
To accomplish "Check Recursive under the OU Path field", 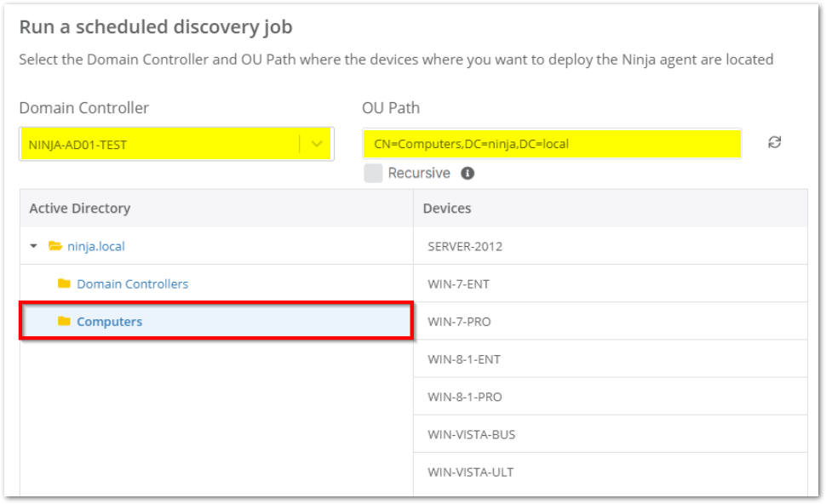I will [375, 173].
